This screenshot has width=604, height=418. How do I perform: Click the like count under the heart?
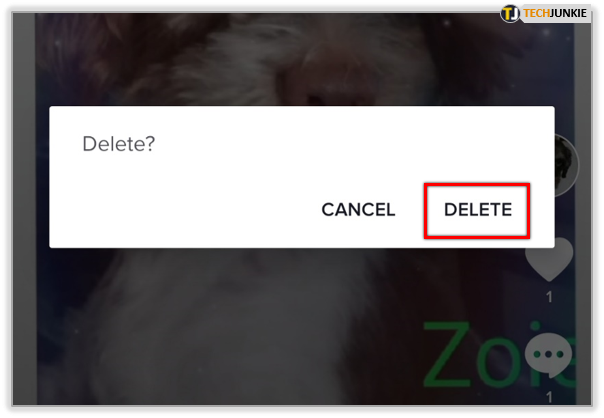coord(549,297)
